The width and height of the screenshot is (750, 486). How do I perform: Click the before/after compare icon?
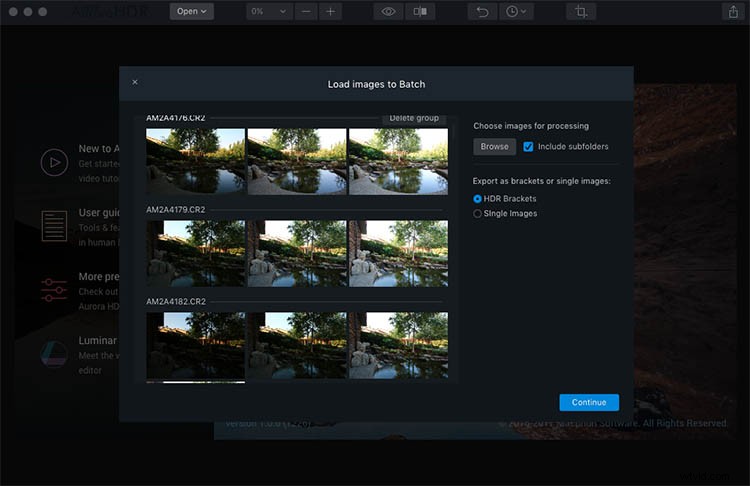420,11
